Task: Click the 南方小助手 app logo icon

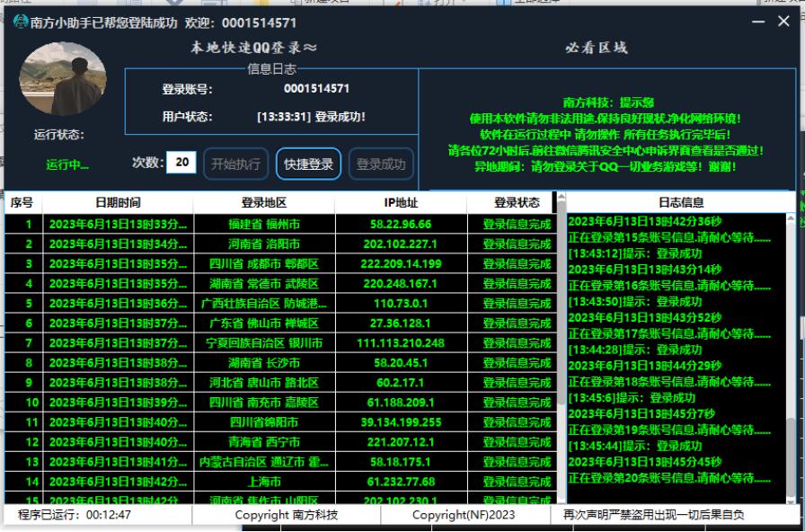Action: pos(21,22)
